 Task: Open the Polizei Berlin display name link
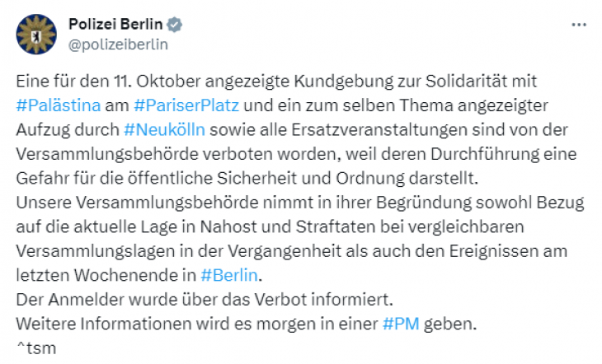[x=115, y=24]
